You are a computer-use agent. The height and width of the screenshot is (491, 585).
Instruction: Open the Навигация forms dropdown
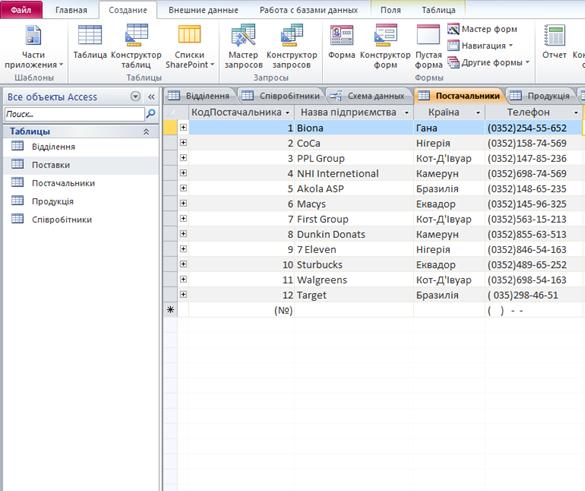pos(481,46)
